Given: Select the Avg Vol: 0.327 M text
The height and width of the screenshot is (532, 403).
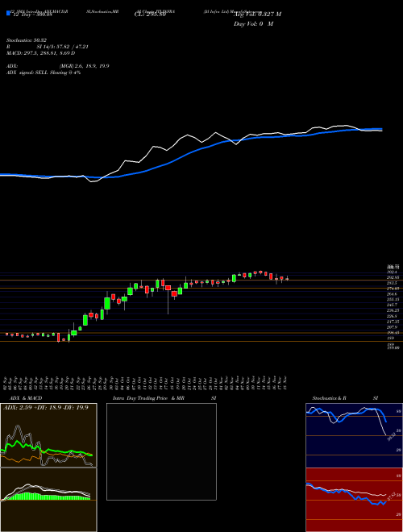Looking at the screenshot, I should 258,14.
